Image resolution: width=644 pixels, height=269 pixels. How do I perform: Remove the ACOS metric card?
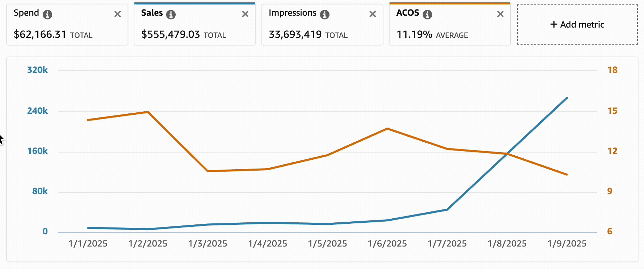point(500,14)
